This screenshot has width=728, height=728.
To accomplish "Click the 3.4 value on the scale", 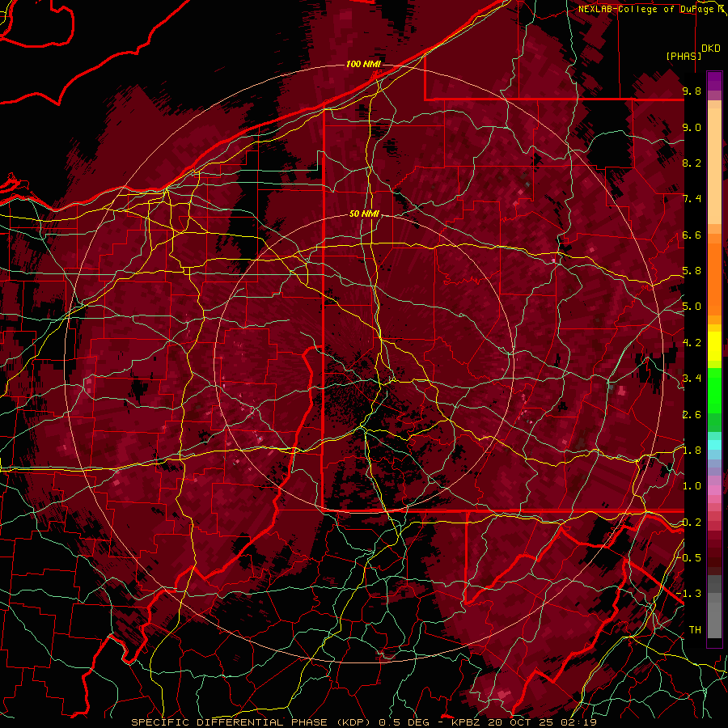I will (x=692, y=379).
